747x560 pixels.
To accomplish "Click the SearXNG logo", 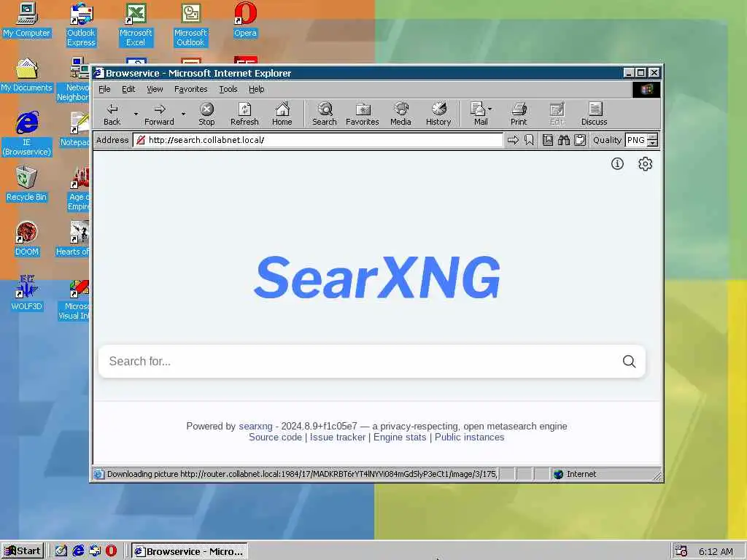I will click(377, 277).
